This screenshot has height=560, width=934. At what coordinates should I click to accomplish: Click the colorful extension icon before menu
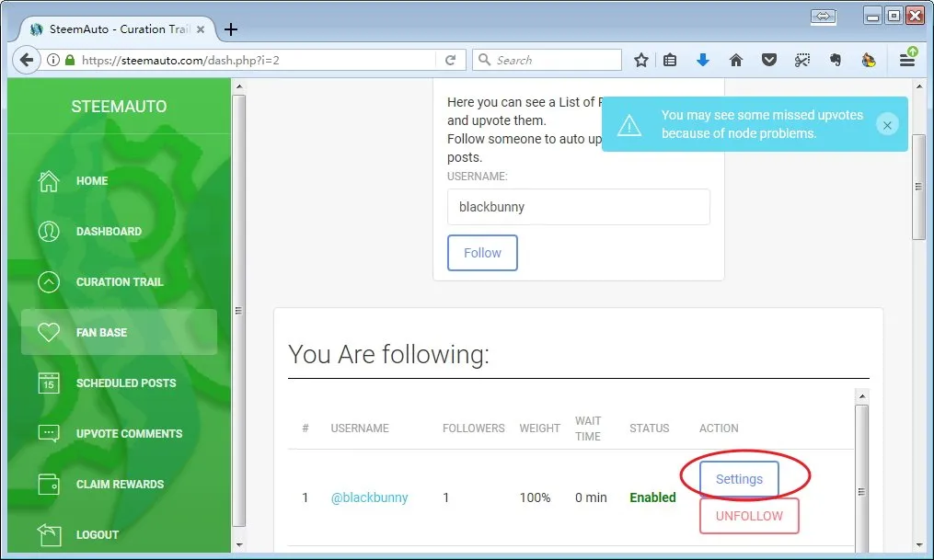pyautogui.click(x=869, y=60)
